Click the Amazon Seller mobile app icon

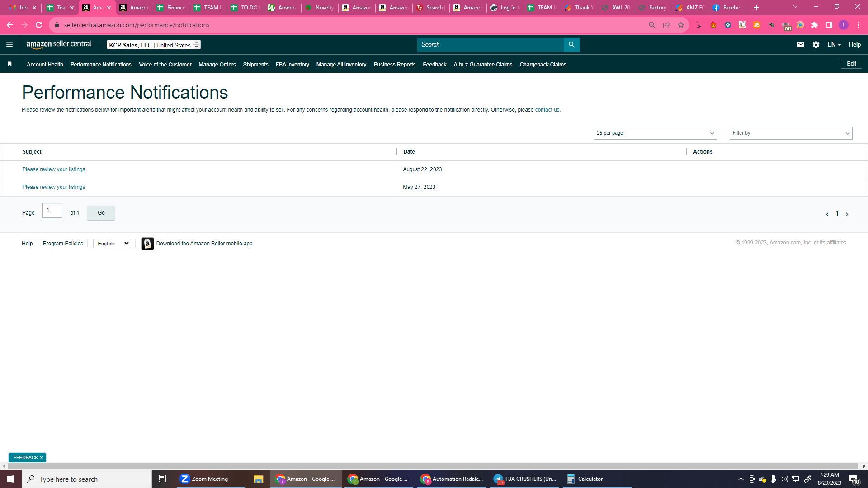pos(147,244)
